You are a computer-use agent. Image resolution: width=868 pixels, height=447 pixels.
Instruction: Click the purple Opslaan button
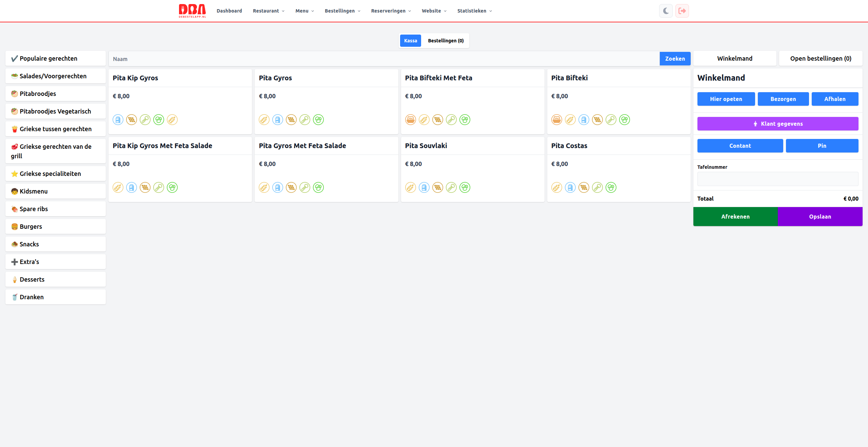(x=820, y=217)
